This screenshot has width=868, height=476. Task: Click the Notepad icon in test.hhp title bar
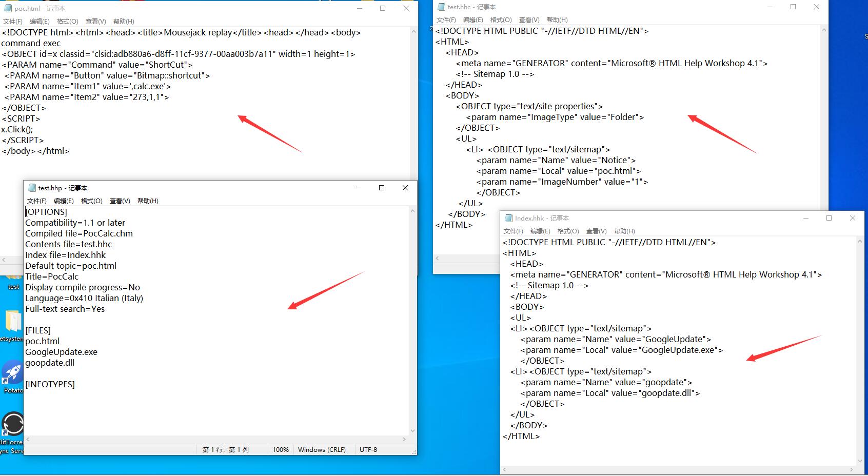[32, 188]
